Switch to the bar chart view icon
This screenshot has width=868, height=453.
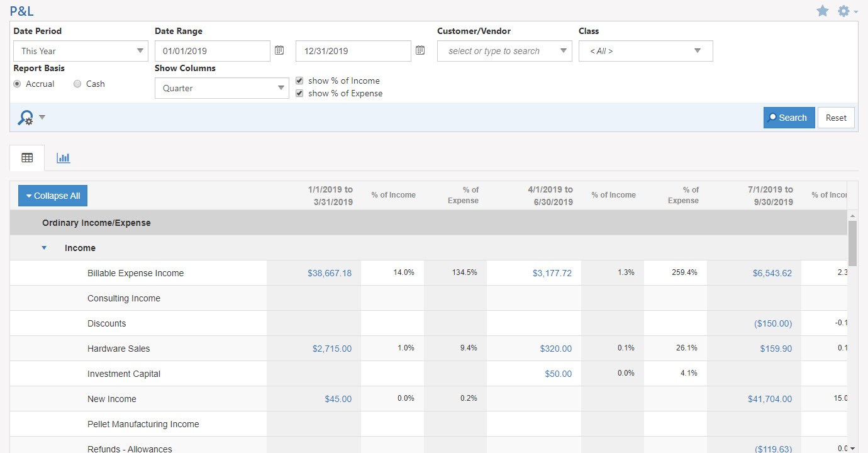63,158
